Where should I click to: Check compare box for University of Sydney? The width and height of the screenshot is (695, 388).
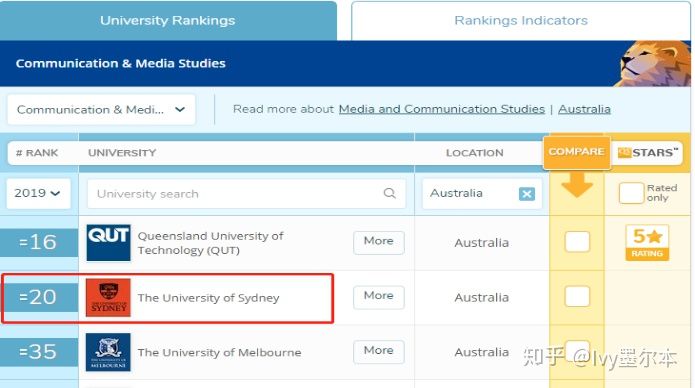coord(577,296)
